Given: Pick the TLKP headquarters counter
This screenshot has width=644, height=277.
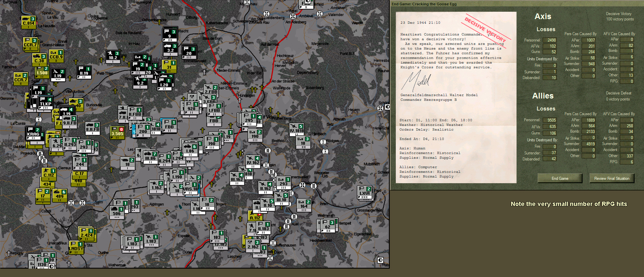Looking at the screenshot, I should [46, 102].
